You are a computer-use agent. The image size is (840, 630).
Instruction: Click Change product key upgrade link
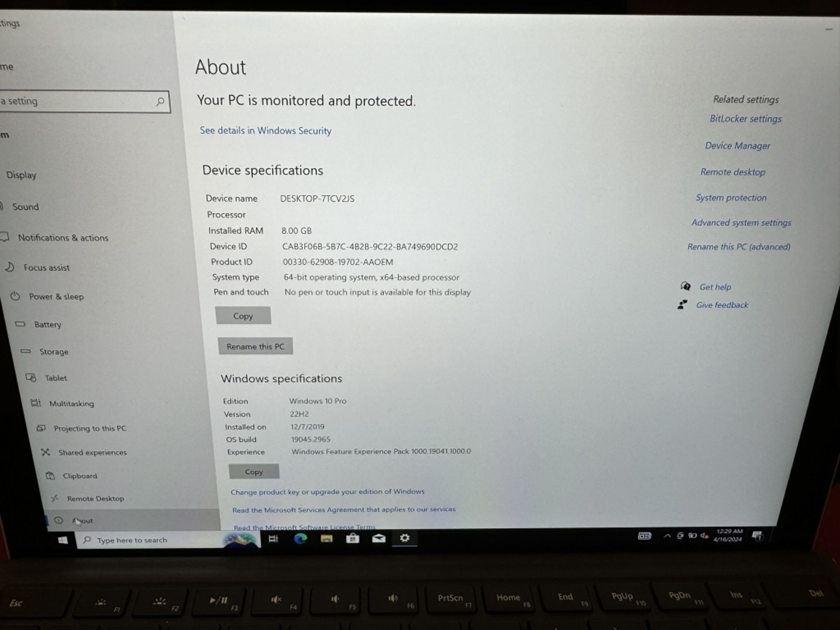327,491
